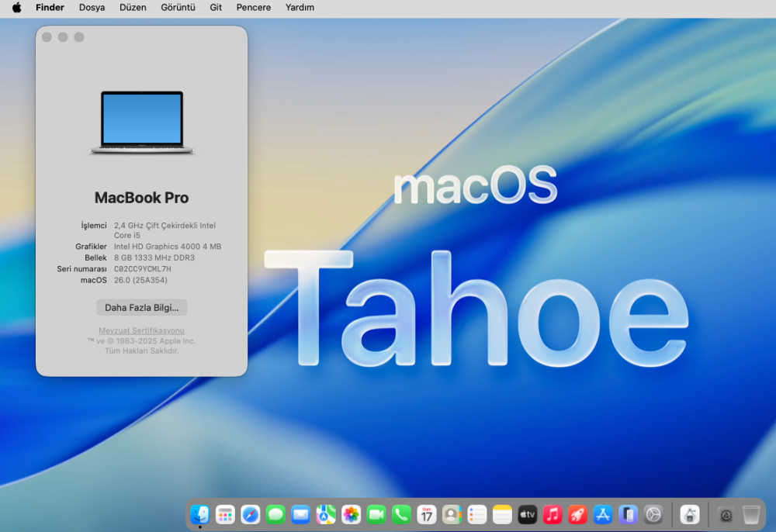Click the serial number C02CC9YCML7H
776x532 pixels.
pyautogui.click(x=143, y=269)
